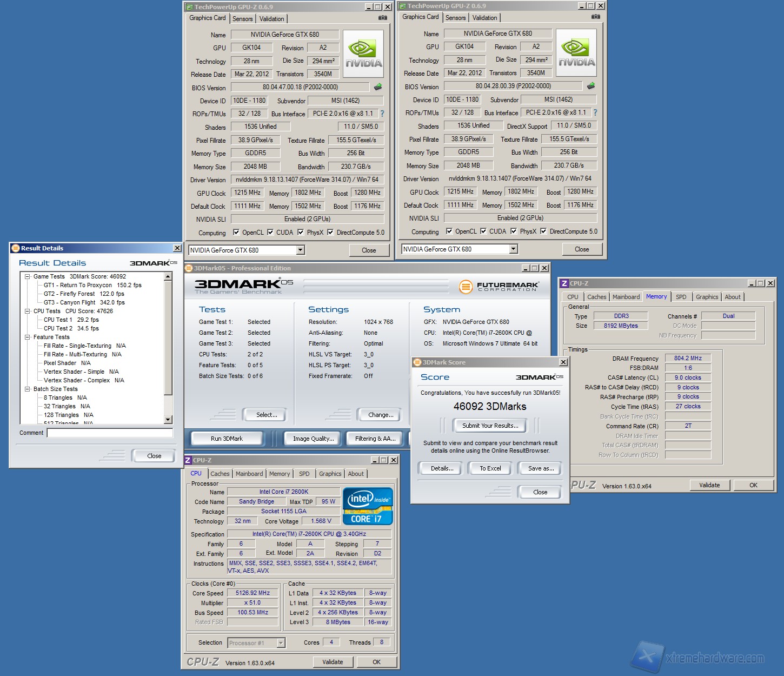Click the BIOS save chip icon in right GPU-Z window
Image resolution: width=784 pixels, height=676 pixels.
(x=591, y=86)
